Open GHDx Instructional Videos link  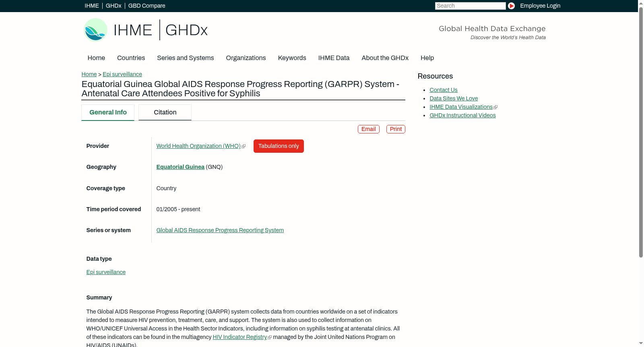(462, 115)
